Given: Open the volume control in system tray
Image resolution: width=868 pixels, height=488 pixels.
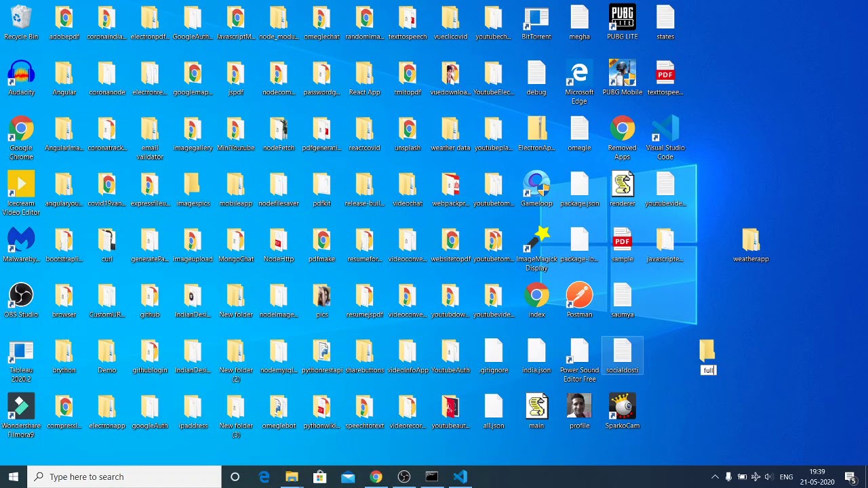Looking at the screenshot, I should tap(768, 476).
